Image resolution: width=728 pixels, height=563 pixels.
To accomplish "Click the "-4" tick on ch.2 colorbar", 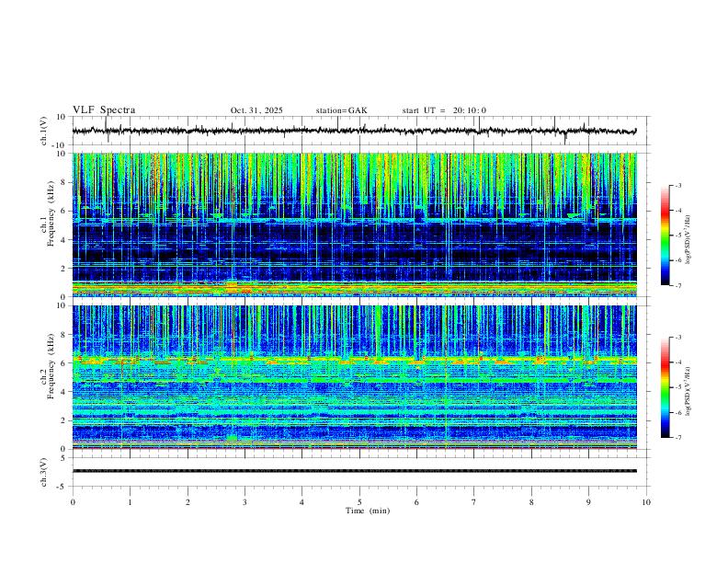I will tap(677, 362).
